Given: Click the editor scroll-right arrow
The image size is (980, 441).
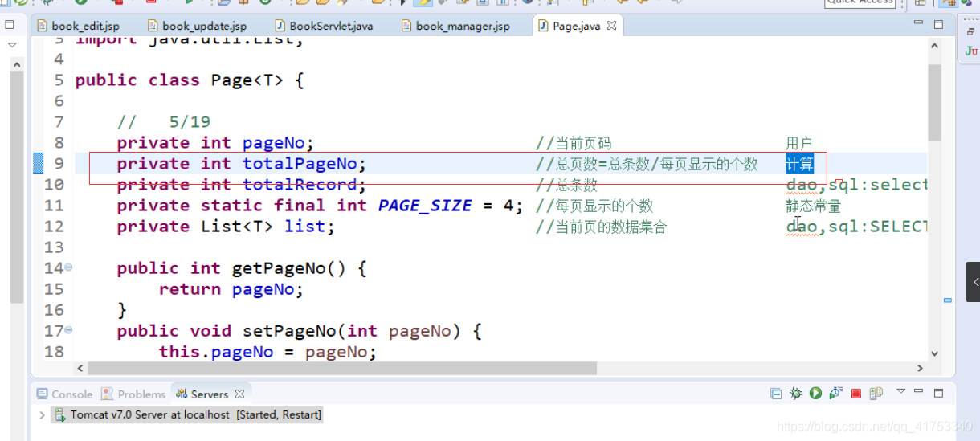Looking at the screenshot, I should [921, 368].
